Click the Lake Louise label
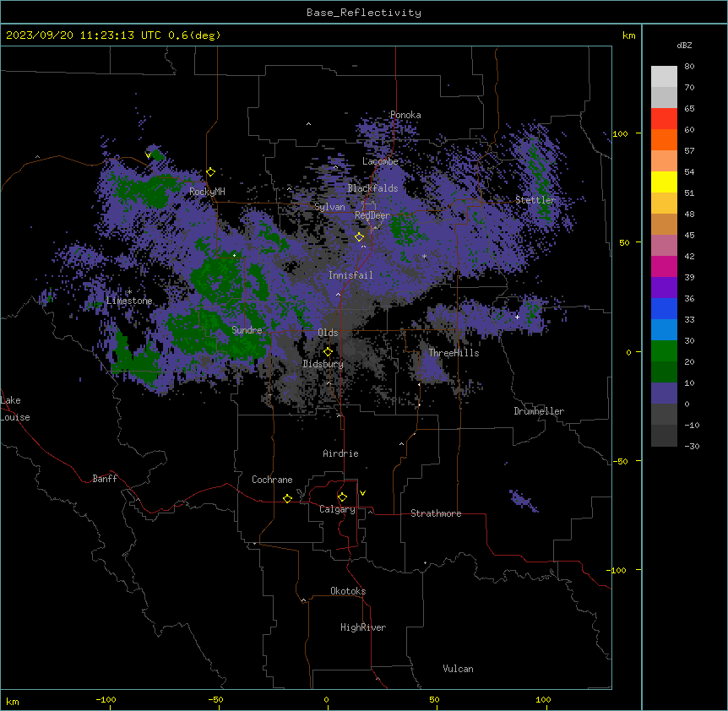 point(15,409)
